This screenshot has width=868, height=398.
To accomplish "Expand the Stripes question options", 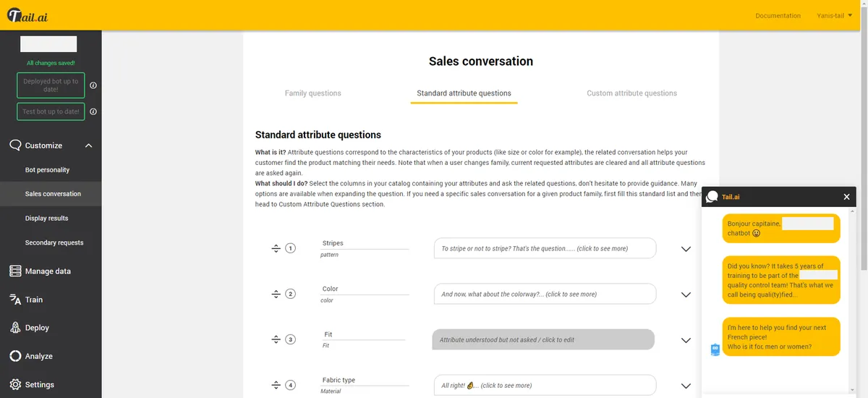I will 686,249.
